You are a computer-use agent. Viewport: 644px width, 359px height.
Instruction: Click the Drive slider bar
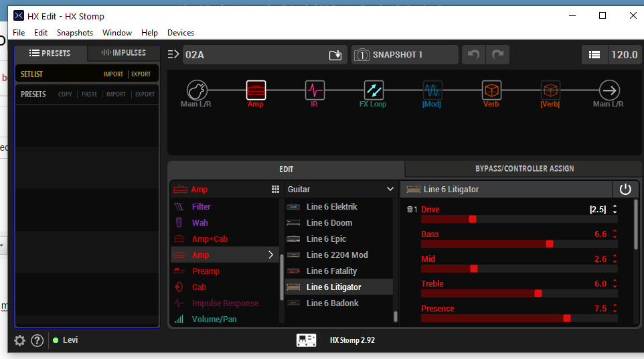pos(519,219)
